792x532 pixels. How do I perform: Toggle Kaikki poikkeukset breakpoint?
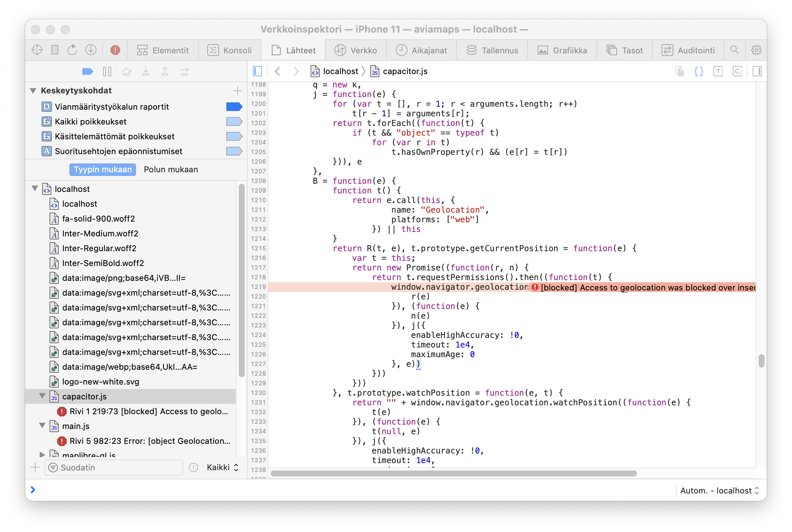coord(234,122)
